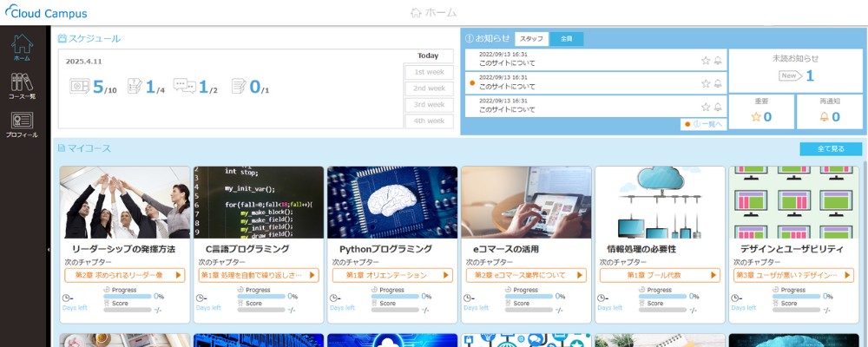
Task: Star the first notification
Action: [x=706, y=61]
